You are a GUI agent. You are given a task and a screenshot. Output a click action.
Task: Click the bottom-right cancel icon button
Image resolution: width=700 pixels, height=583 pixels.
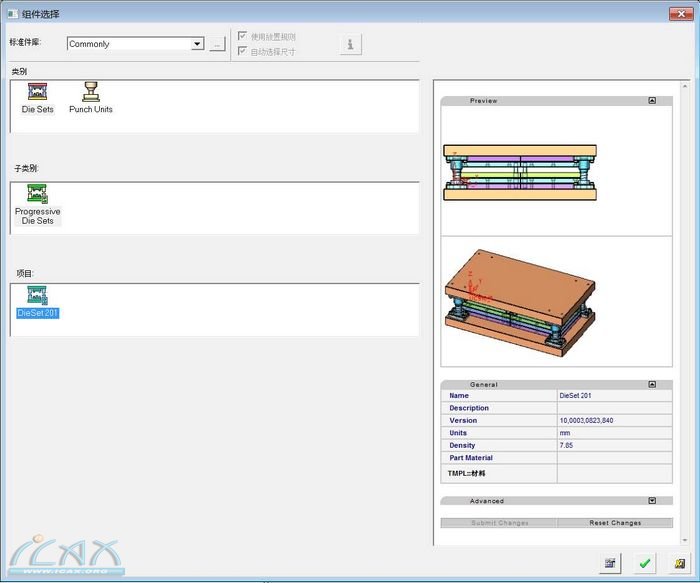(x=680, y=563)
